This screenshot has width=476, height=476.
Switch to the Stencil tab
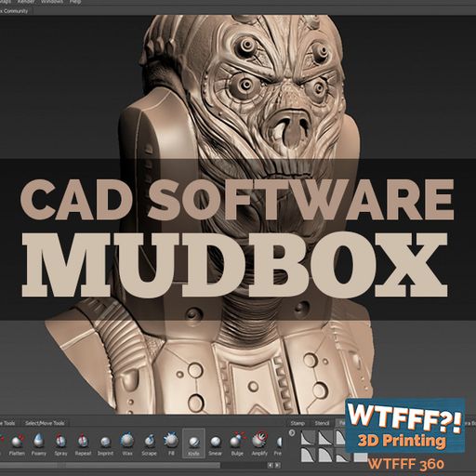pos(322,423)
